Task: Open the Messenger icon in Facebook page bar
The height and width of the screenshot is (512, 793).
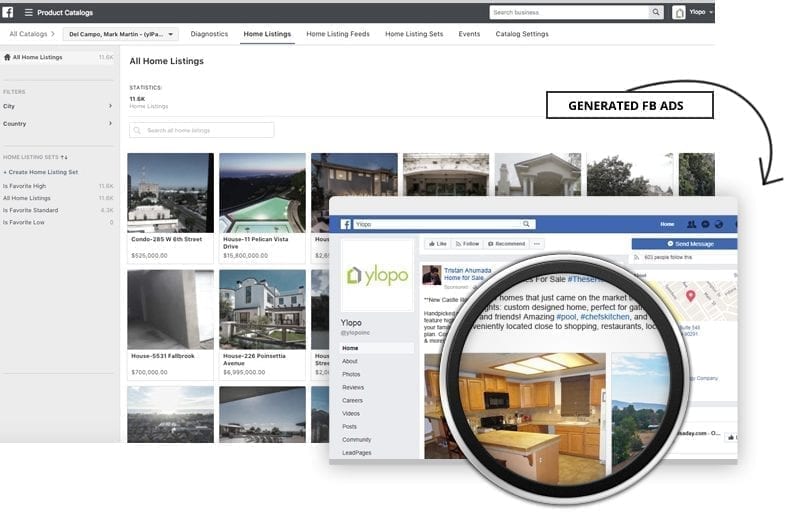Action: point(705,224)
